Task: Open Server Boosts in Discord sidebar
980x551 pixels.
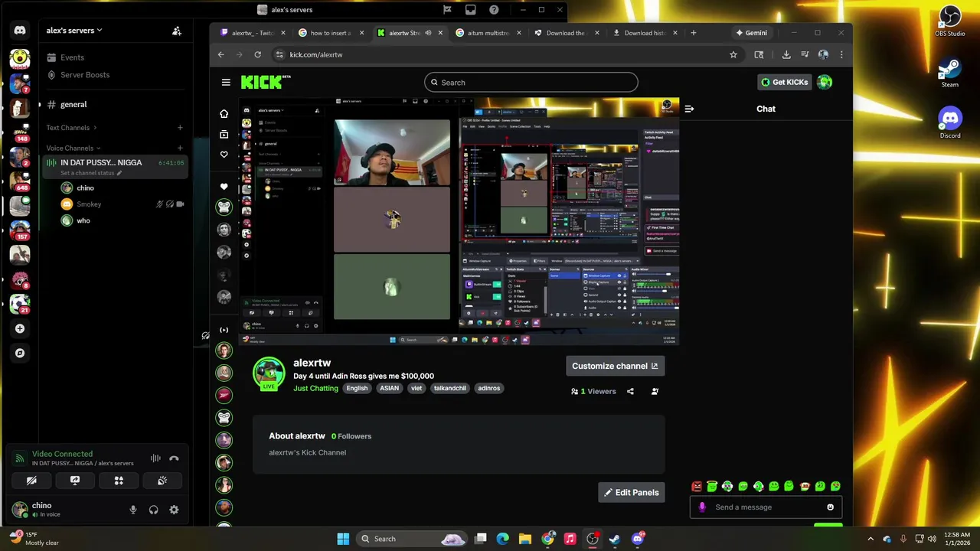Action: point(84,75)
